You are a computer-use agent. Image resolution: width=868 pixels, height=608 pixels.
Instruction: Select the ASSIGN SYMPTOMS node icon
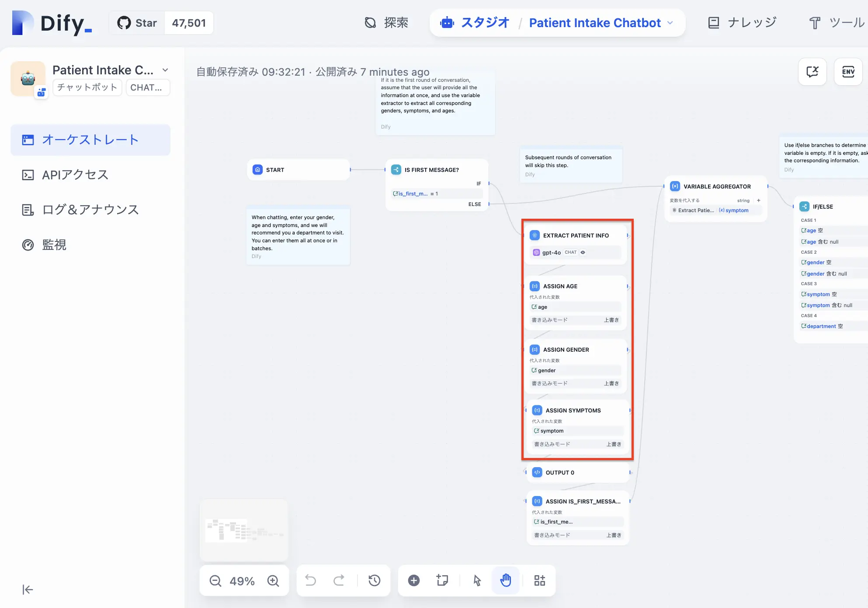[537, 410]
